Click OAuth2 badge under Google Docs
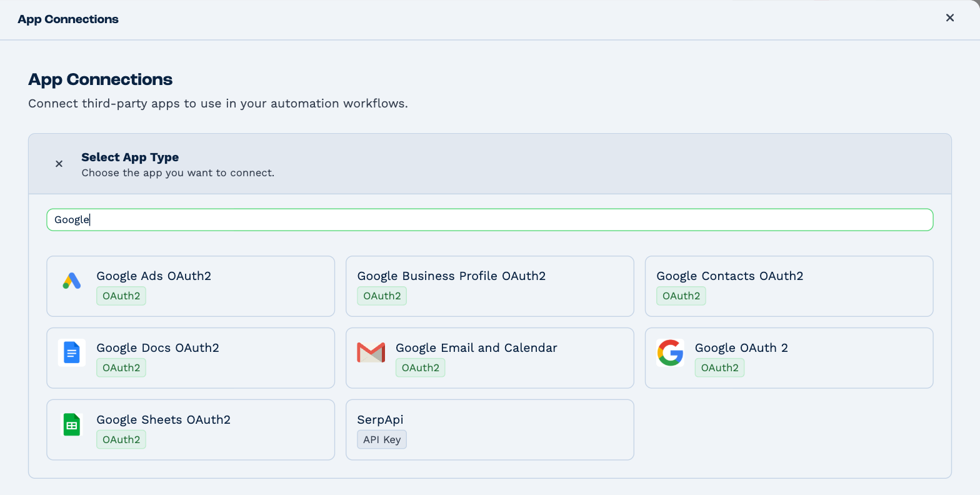 [121, 367]
